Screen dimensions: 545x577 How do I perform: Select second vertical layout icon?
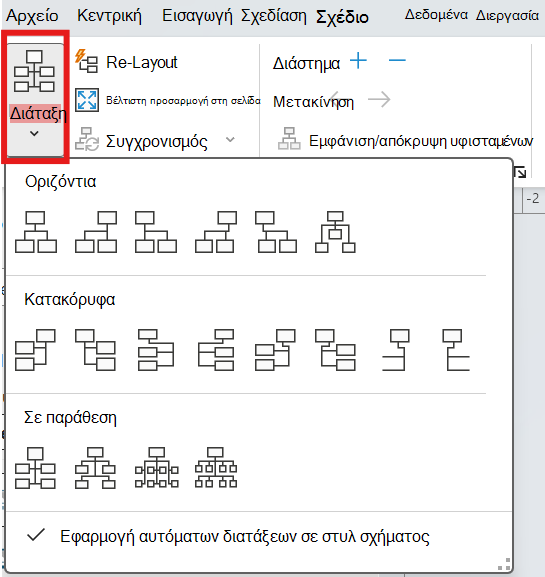95,350
